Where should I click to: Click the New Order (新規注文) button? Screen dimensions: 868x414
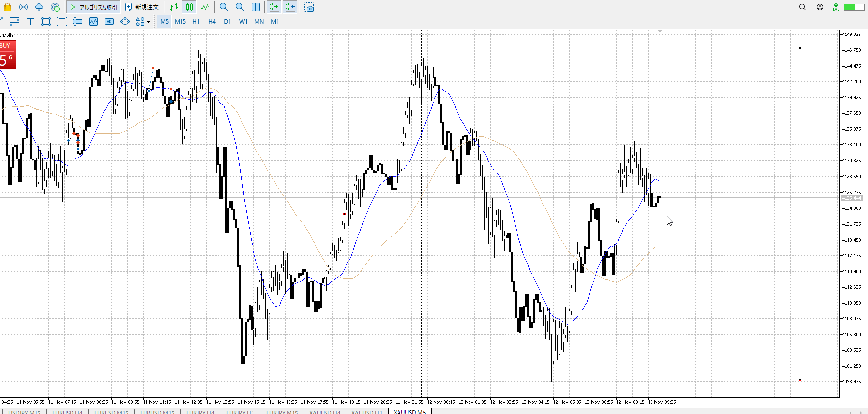pos(142,7)
